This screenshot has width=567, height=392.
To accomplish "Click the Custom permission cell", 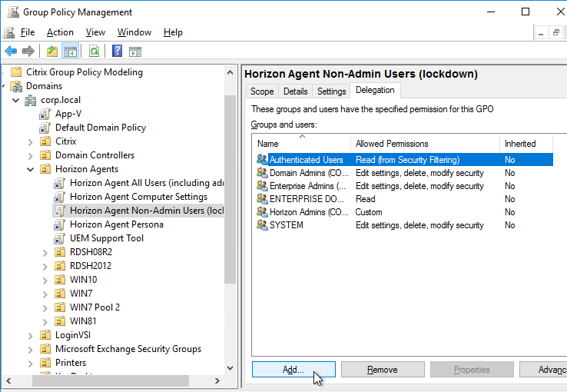I will coord(369,212).
